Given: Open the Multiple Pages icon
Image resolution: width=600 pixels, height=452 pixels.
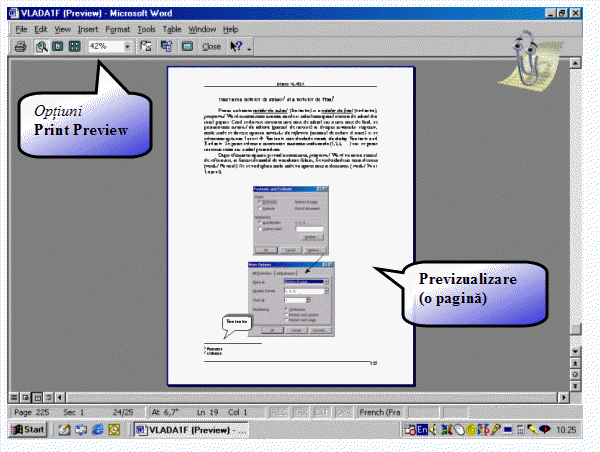Looking at the screenshot, I should 74,46.
